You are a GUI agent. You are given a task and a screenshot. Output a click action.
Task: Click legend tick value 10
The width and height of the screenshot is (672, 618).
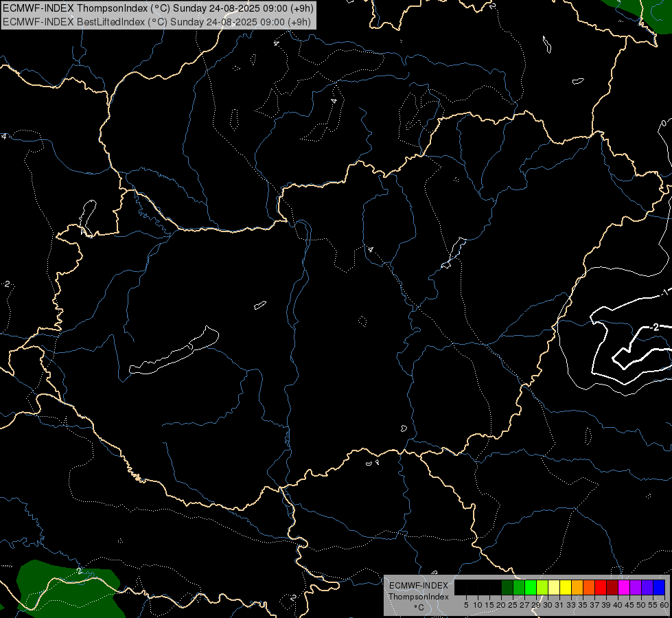pos(478,605)
